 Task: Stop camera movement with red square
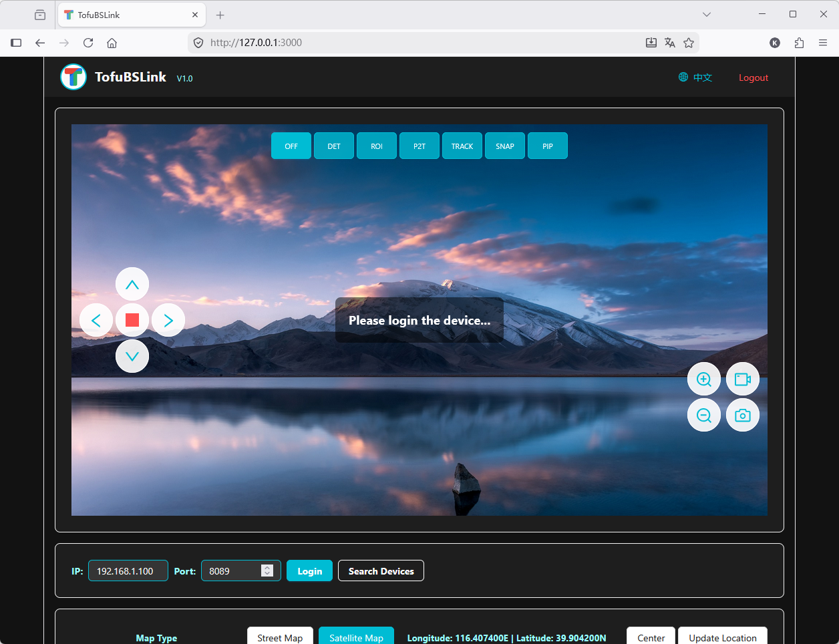click(132, 320)
